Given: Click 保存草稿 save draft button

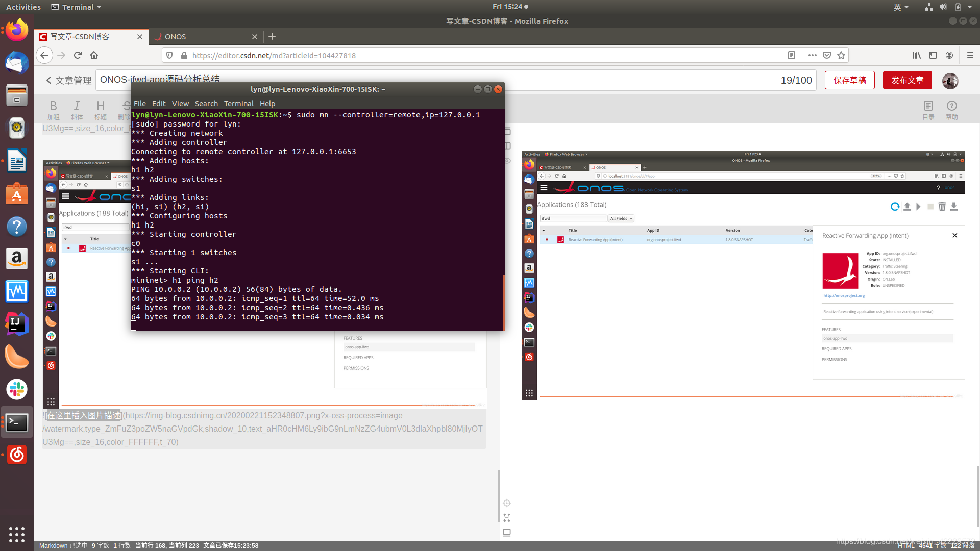Looking at the screenshot, I should 850,80.
